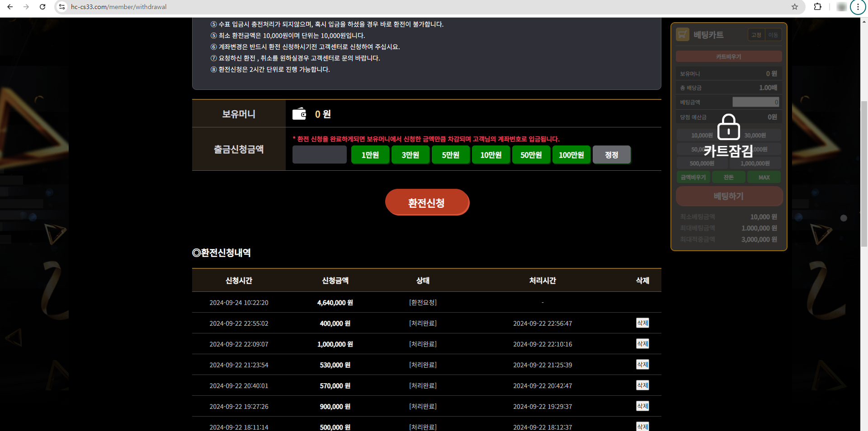Focus the address bar URL

coord(118,7)
